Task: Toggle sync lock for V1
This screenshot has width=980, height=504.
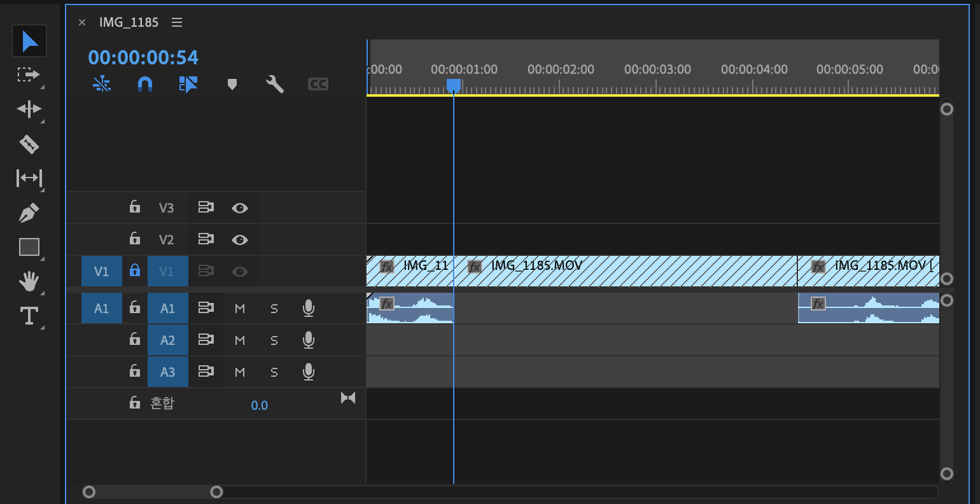Action: [x=206, y=271]
